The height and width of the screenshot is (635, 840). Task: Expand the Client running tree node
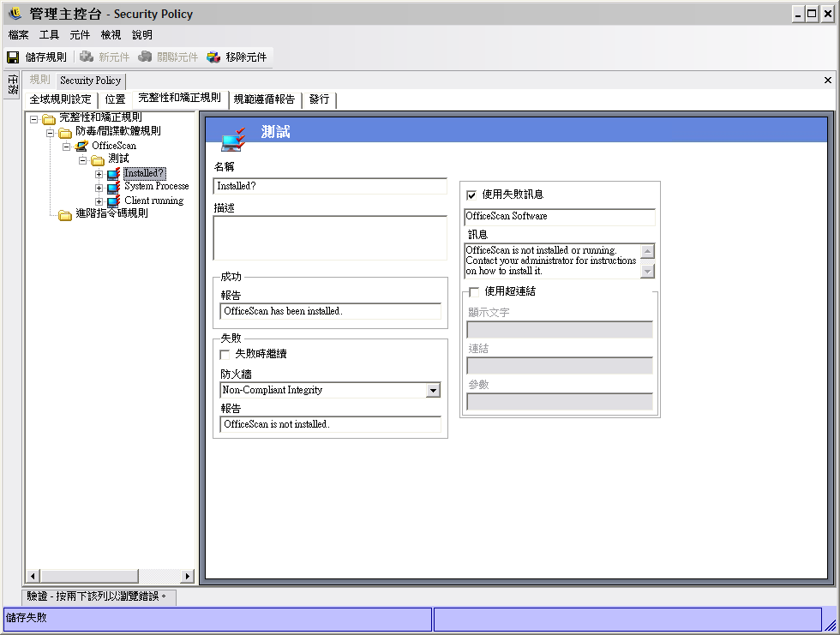tap(99, 202)
